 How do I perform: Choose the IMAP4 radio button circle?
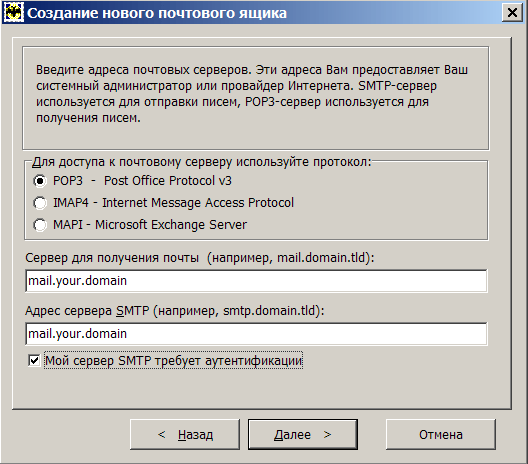[x=40, y=203]
